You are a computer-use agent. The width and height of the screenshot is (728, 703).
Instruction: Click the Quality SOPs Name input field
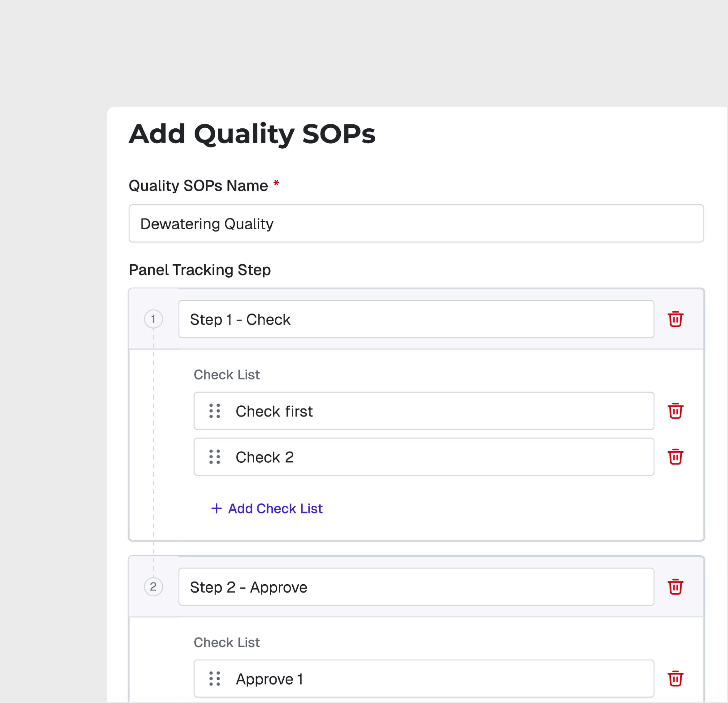[416, 223]
